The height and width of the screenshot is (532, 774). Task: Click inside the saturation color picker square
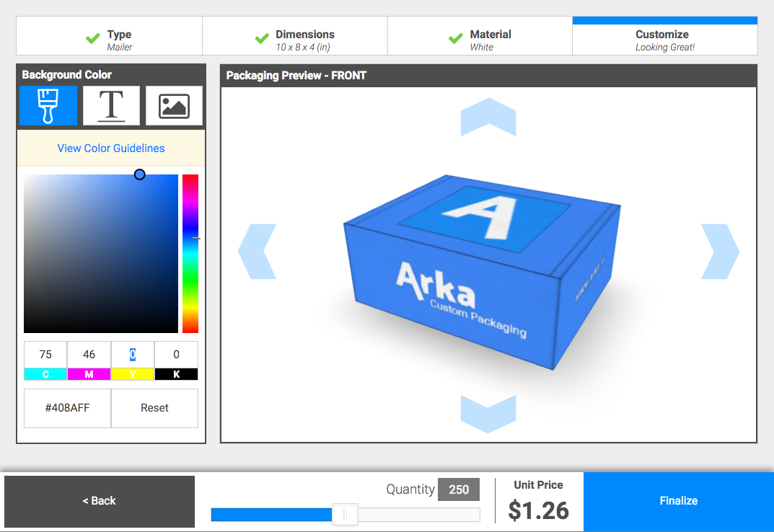[x=101, y=254]
